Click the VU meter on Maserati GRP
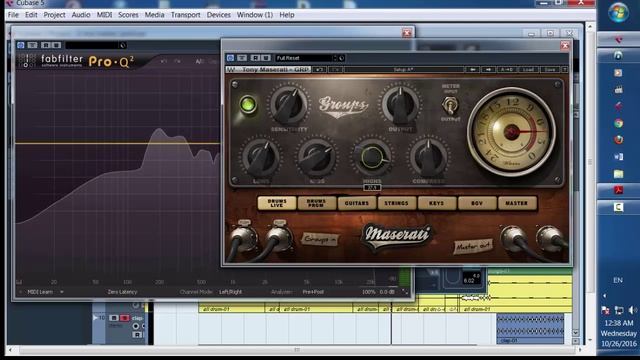 [x=511, y=132]
